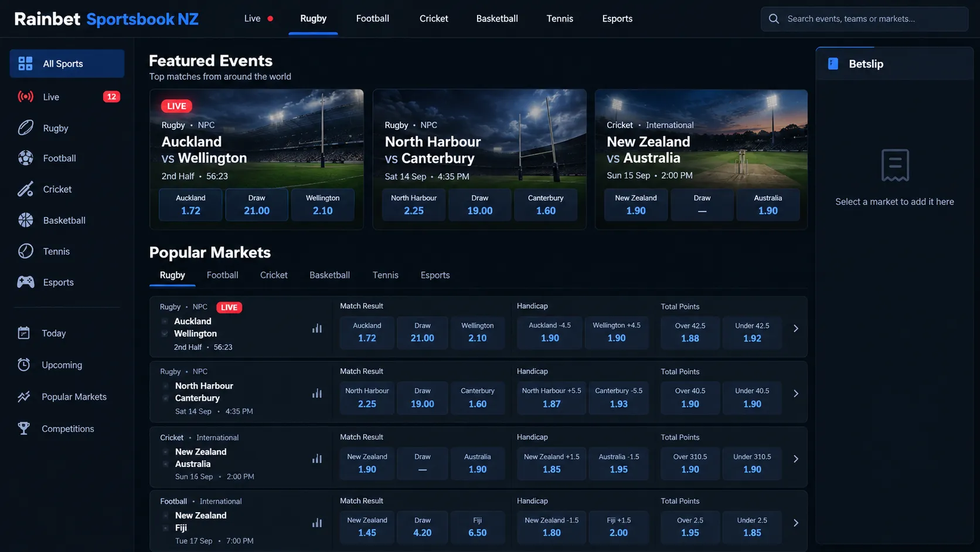The width and height of the screenshot is (980, 552).
Task: Select the Football soccer ball sidebar icon
Action: tap(25, 158)
